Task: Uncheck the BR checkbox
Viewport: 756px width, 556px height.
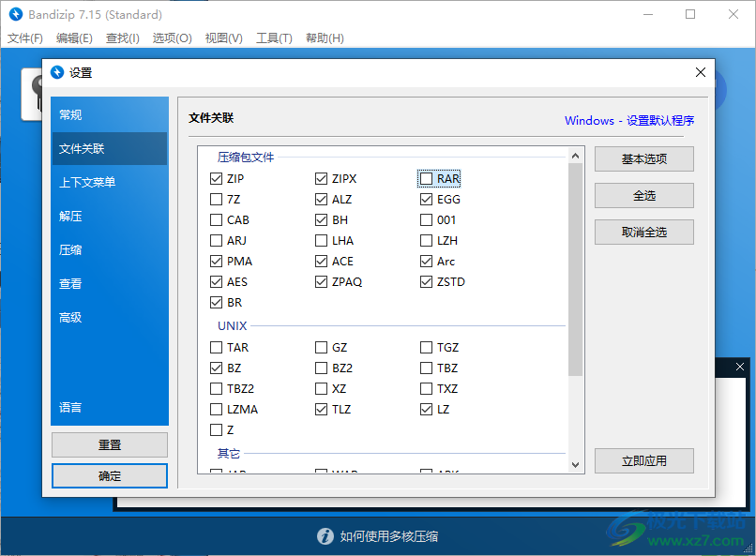Action: tap(216, 303)
